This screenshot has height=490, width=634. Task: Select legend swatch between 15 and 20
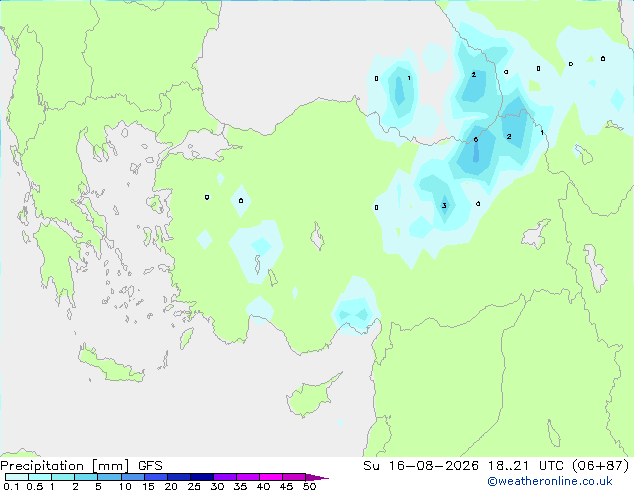coord(155,477)
